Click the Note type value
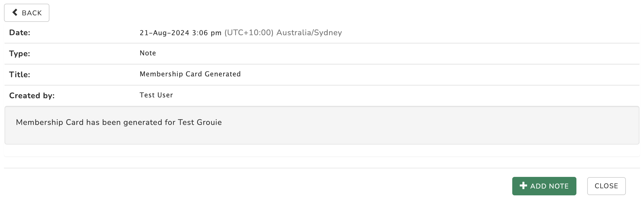Screen dimensions: 644x205 [x=148, y=53]
